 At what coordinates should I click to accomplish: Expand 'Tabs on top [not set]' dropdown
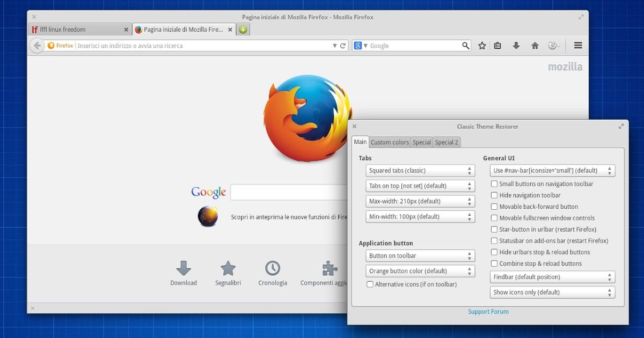tap(420, 186)
